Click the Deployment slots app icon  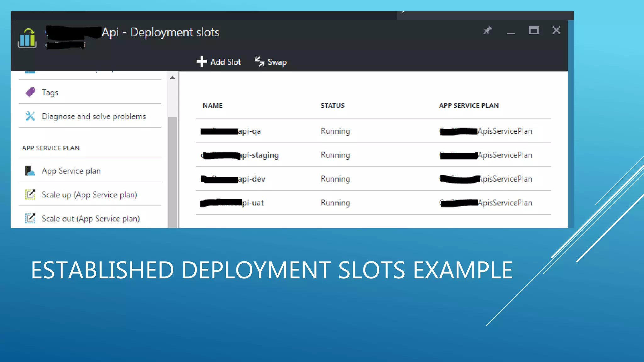(x=27, y=38)
